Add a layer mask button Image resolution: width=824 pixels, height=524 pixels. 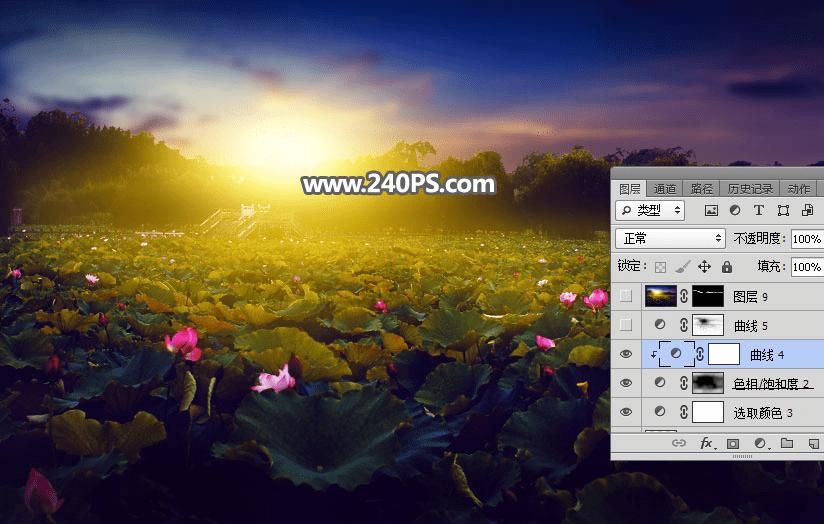733,444
